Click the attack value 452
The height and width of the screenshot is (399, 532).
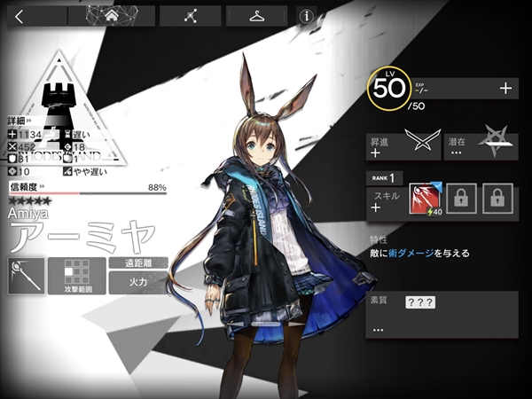(x=27, y=147)
